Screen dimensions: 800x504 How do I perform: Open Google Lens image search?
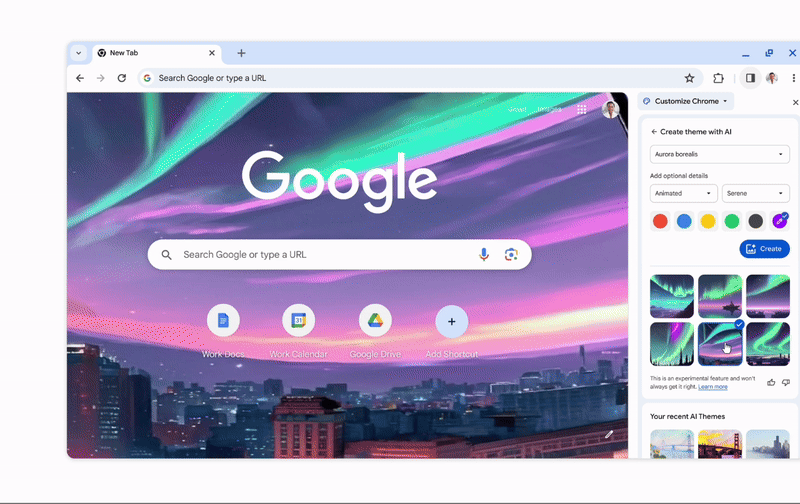tap(511, 255)
